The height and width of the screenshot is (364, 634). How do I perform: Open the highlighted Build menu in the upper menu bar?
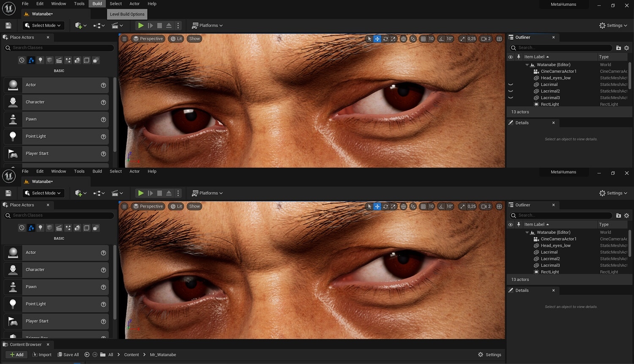[97, 4]
